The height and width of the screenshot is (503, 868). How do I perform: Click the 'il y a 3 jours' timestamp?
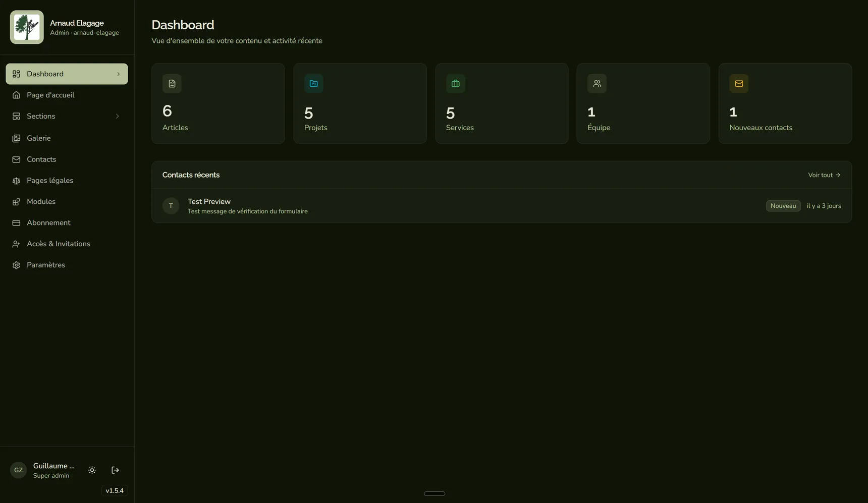point(824,206)
